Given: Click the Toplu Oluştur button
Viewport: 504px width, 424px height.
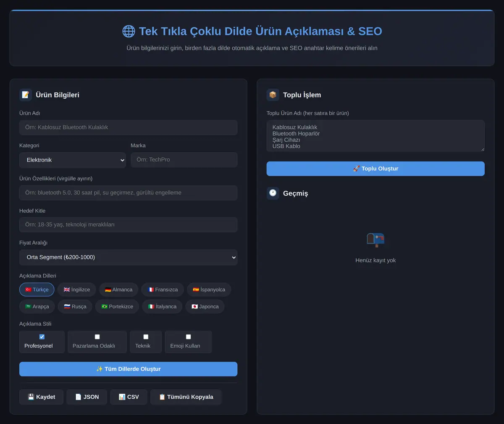Looking at the screenshot, I should [x=375, y=169].
